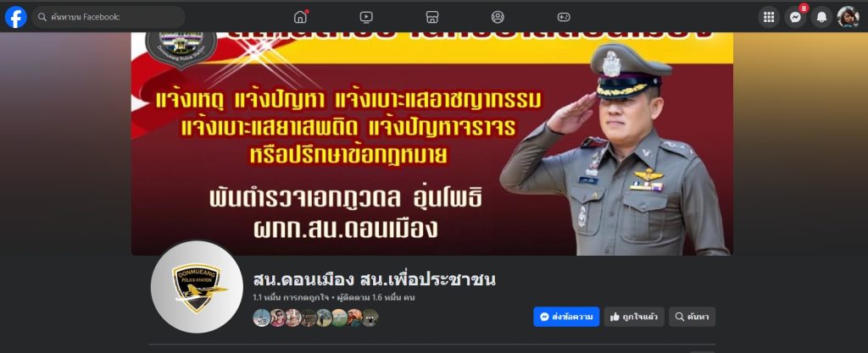Open the Gaming icon in top bar
The width and height of the screenshot is (868, 353).
click(564, 17)
